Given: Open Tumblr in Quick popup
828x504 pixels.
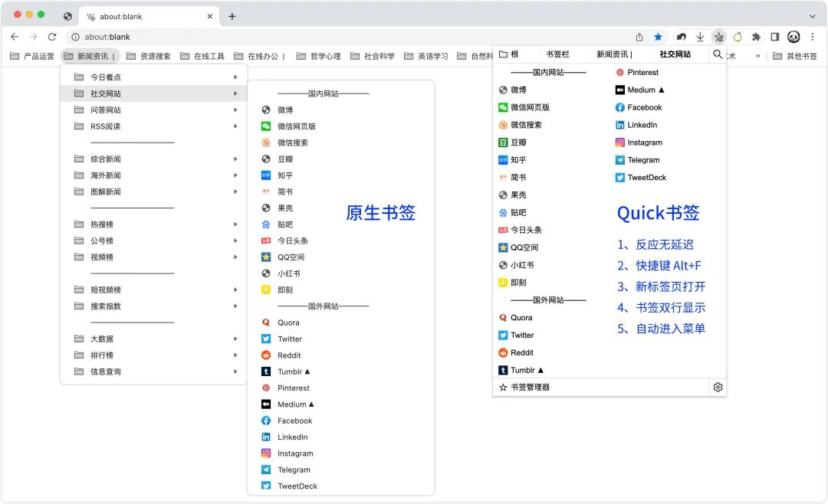Looking at the screenshot, I should 521,370.
